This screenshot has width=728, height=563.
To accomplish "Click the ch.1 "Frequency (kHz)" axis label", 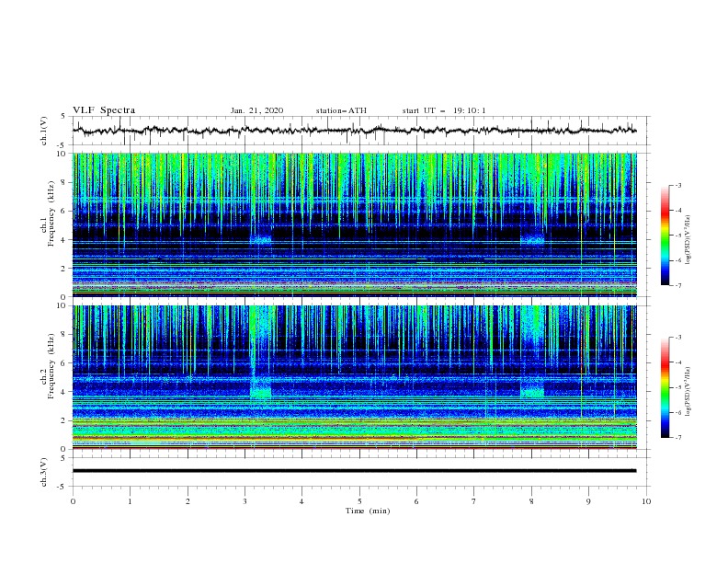I will [51, 213].
